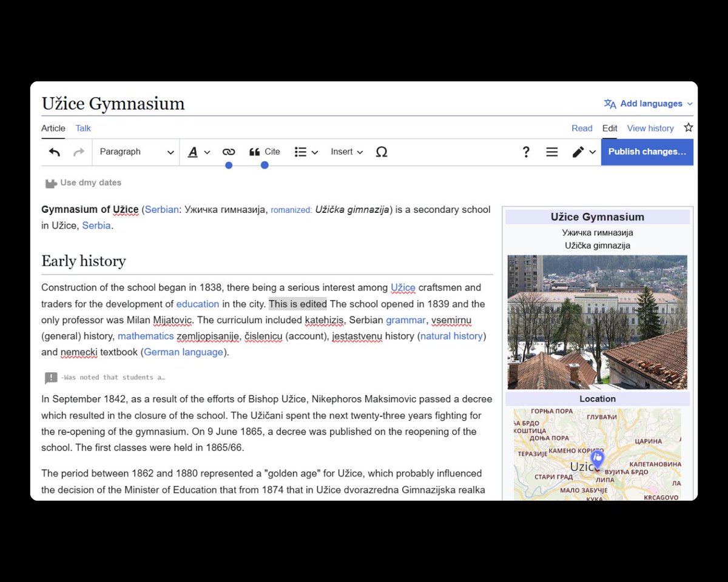Open the page options hamburger menu
This screenshot has width=728, height=582.
[552, 152]
